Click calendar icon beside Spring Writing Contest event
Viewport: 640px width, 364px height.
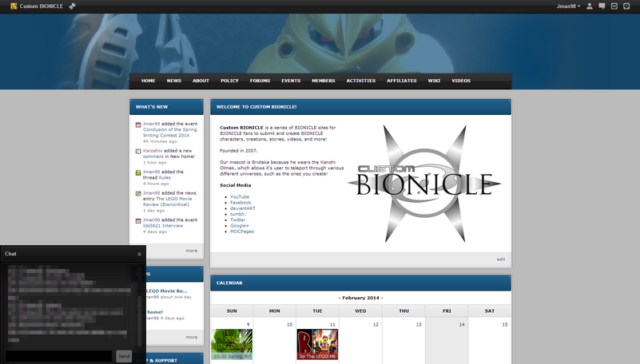tap(138, 125)
